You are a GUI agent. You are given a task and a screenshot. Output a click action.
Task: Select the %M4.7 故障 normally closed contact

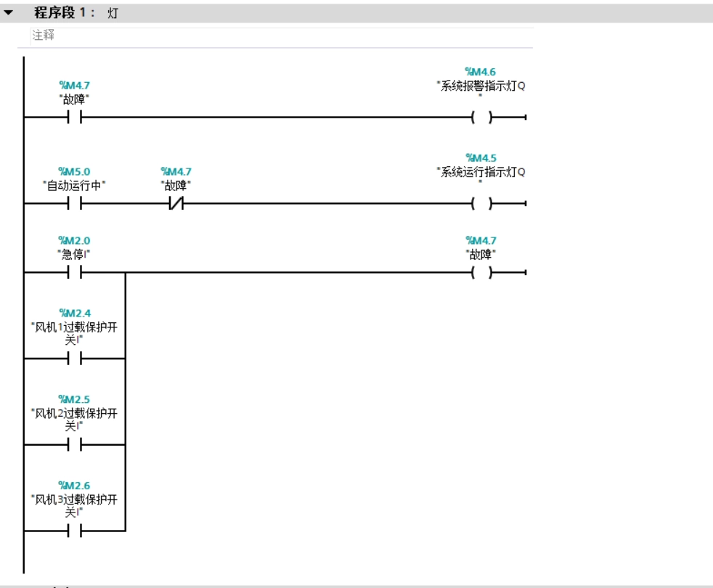click(x=176, y=203)
